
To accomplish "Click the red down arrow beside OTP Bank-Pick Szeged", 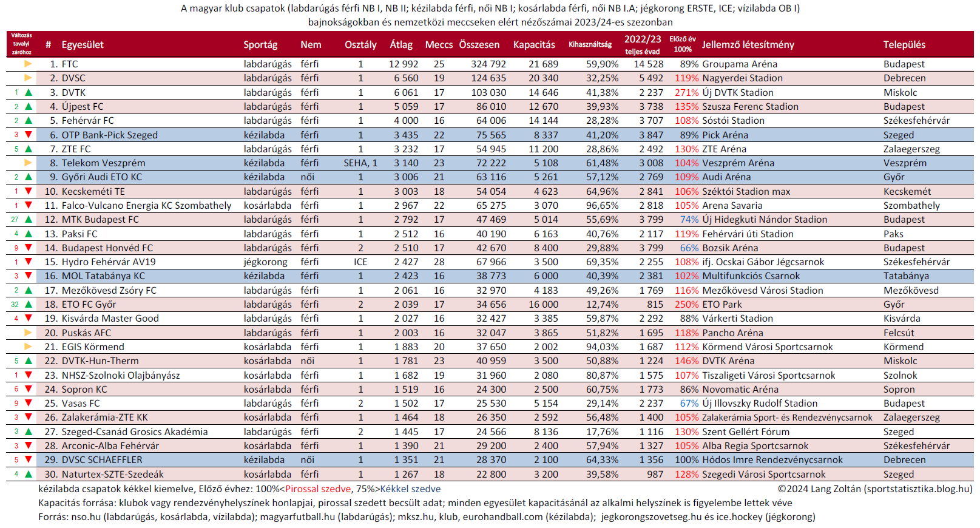I will (28, 135).
